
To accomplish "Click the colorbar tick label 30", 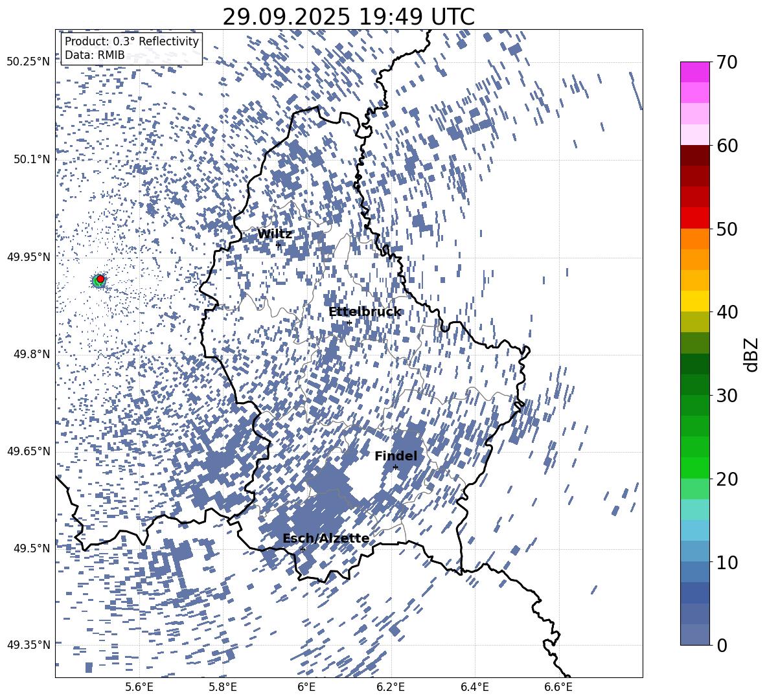I will [727, 396].
